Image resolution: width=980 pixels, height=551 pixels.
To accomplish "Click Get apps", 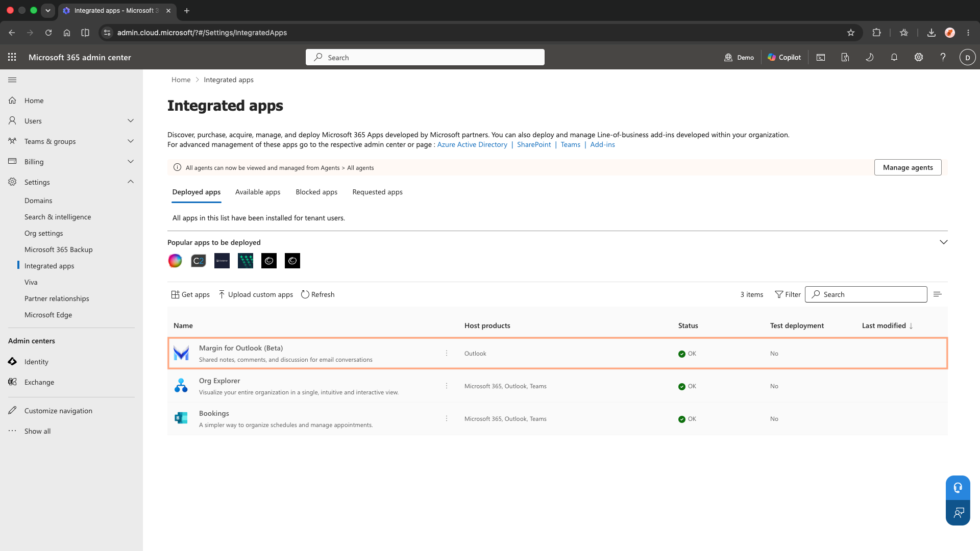I will pos(190,294).
